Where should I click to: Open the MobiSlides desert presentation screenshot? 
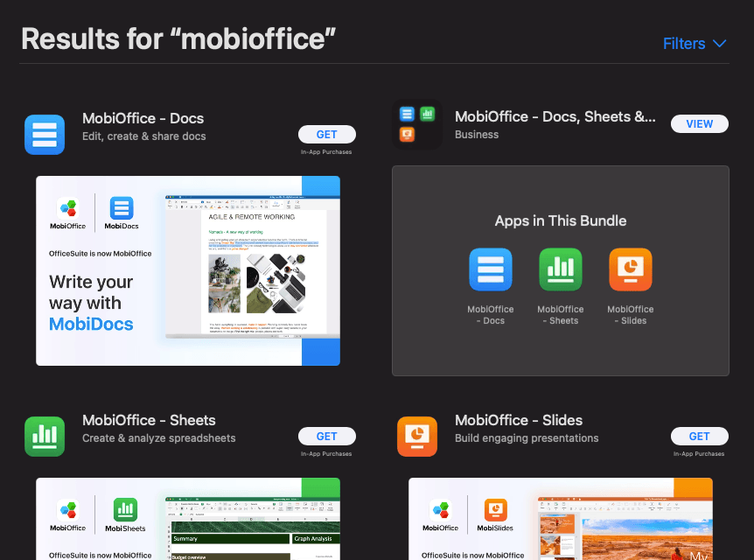click(561, 519)
